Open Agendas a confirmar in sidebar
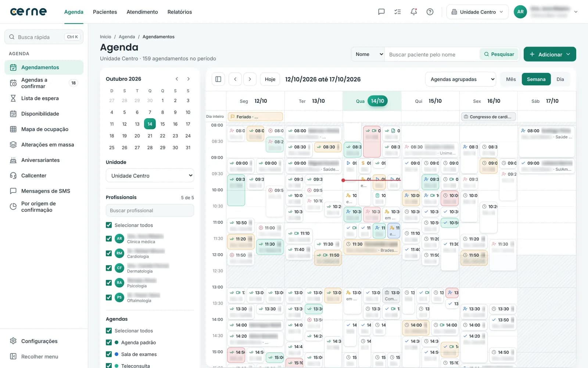The width and height of the screenshot is (588, 368). pos(44,83)
